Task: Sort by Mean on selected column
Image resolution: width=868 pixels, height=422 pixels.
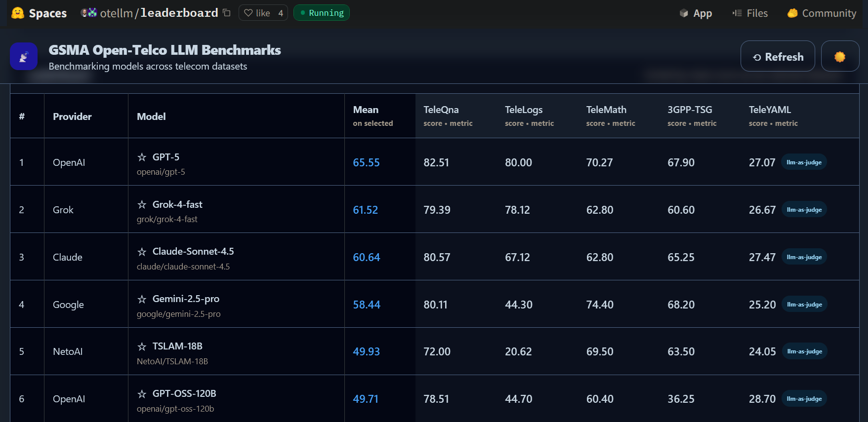Action: 373,116
